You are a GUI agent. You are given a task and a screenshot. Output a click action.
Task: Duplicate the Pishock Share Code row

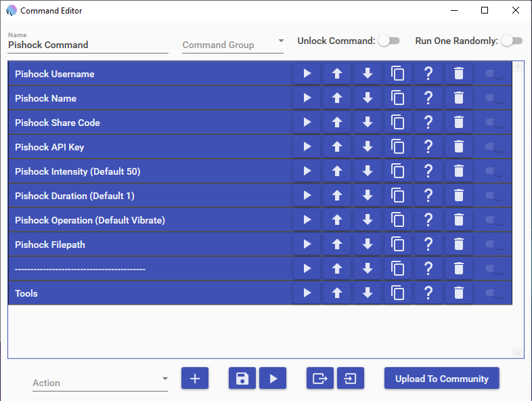pos(397,122)
